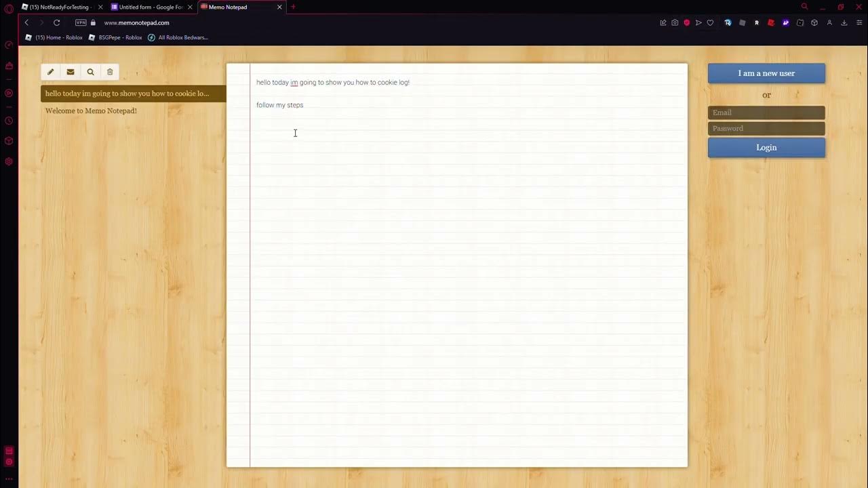Screen dimensions: 868x488
Task: Open the shopping bag sidebar icon
Action: [x=9, y=66]
